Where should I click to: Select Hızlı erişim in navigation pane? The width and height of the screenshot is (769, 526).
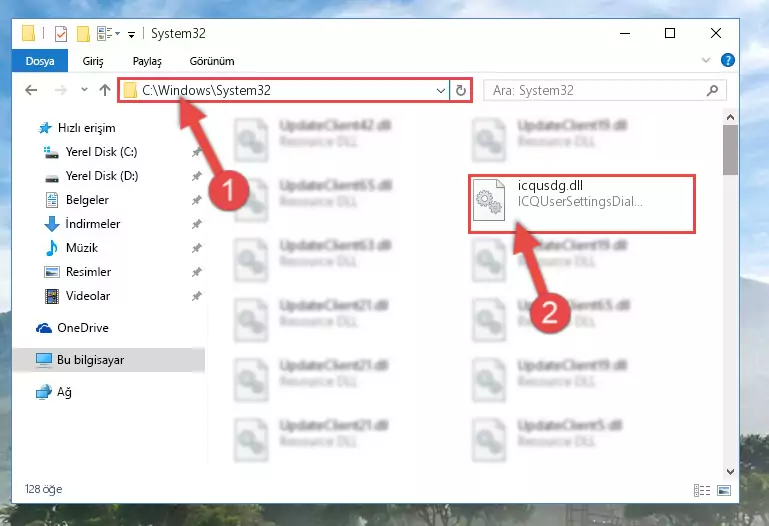coord(86,128)
